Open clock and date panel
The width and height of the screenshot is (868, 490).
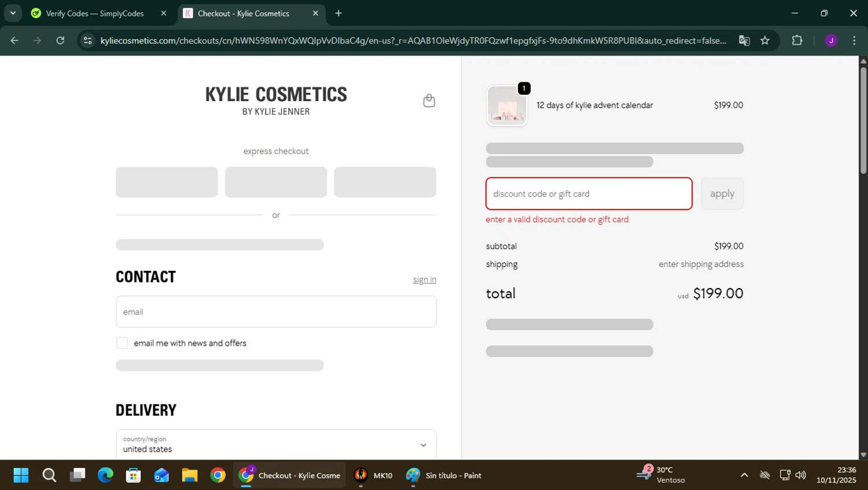(836, 475)
